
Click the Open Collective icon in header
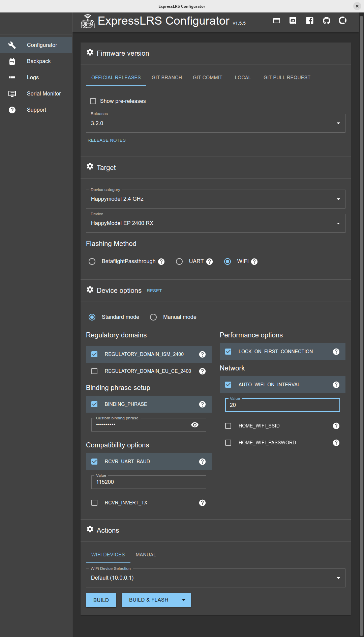pyautogui.click(x=343, y=21)
